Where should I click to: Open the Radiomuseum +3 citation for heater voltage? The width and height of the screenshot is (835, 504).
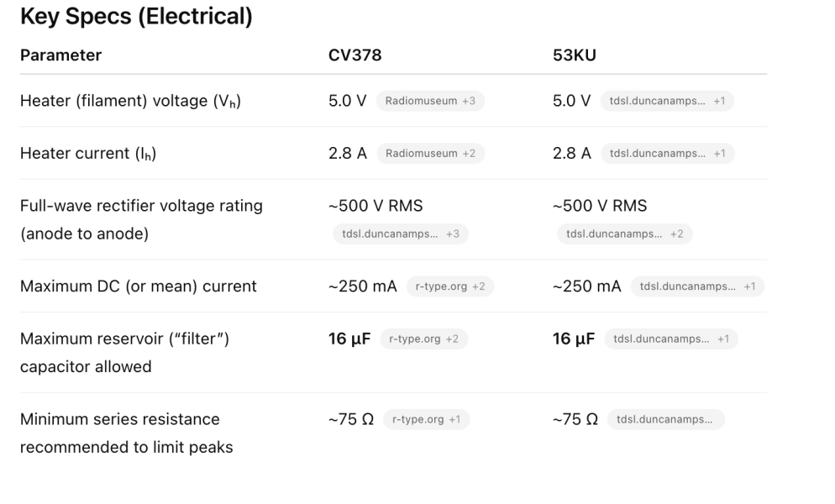[x=430, y=101]
